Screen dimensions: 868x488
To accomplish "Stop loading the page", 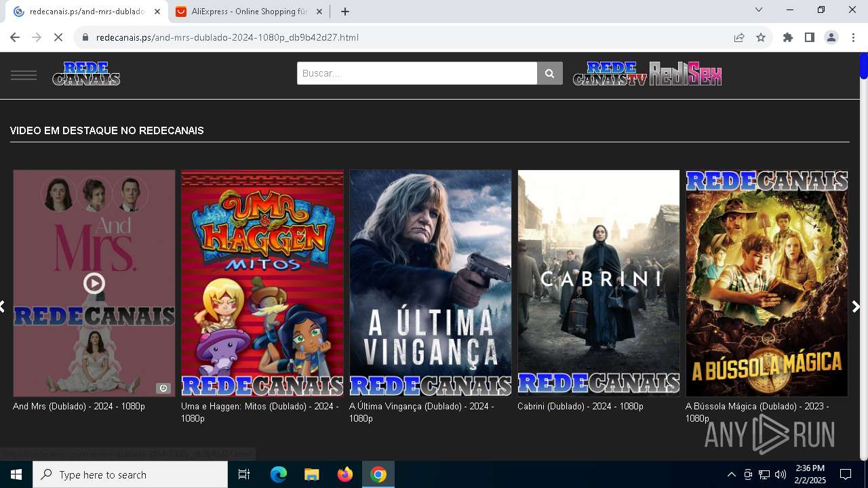I will pyautogui.click(x=58, y=37).
